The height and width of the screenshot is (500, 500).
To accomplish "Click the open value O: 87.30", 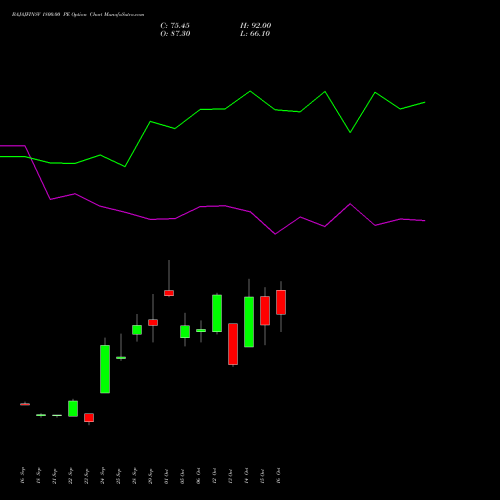I will tap(175, 34).
